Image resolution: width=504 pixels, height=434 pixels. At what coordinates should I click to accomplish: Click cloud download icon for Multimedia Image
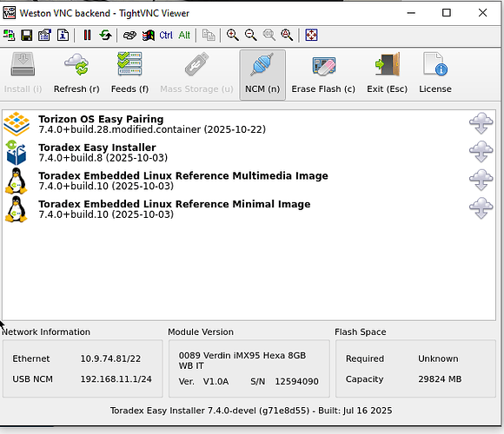481,180
